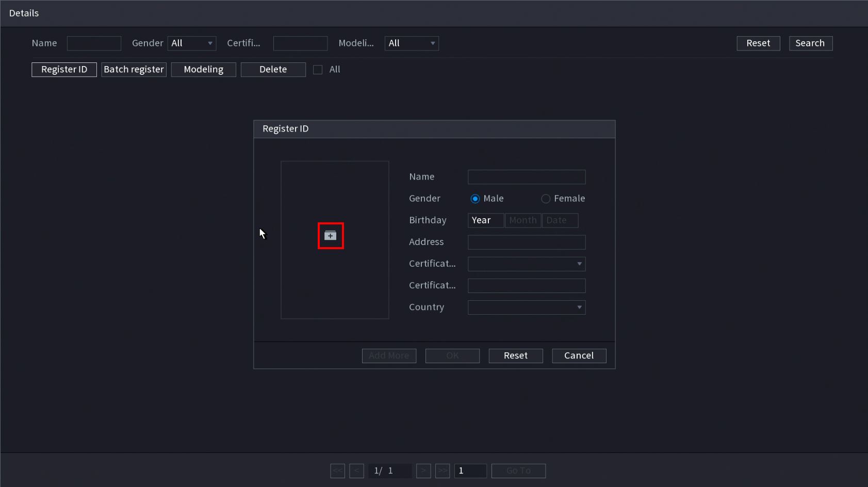Select the Male radio button
Image resolution: width=868 pixels, height=487 pixels.
pos(475,199)
